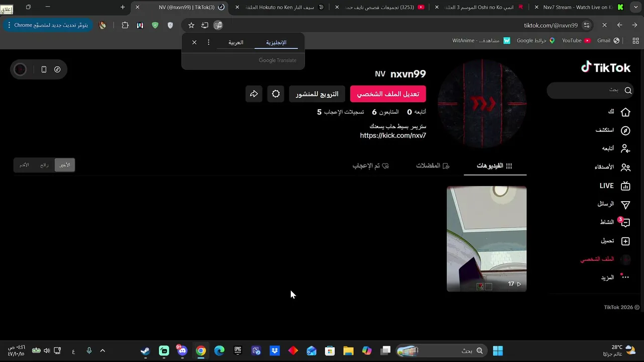This screenshot has width=644, height=362.
Task: Switch to the Nxv7 Stream Kick tab
Action: pyautogui.click(x=579, y=7)
